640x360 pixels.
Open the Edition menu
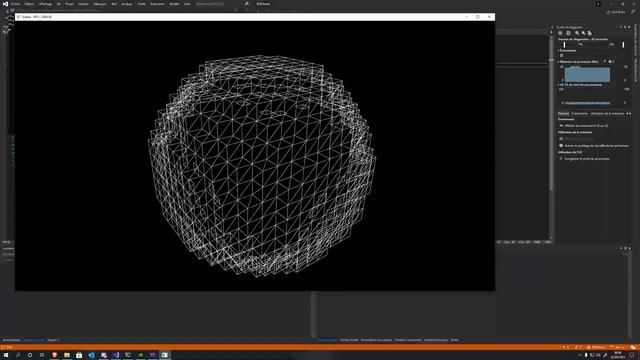click(x=29, y=4)
